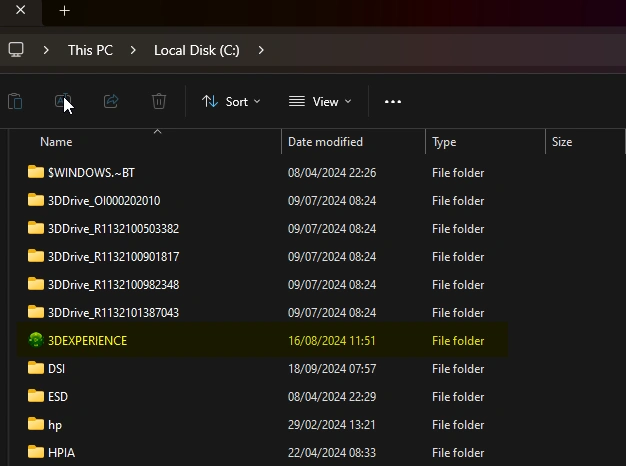Open the View dropdown menu
Screen dimensions: 626x466
(320, 101)
